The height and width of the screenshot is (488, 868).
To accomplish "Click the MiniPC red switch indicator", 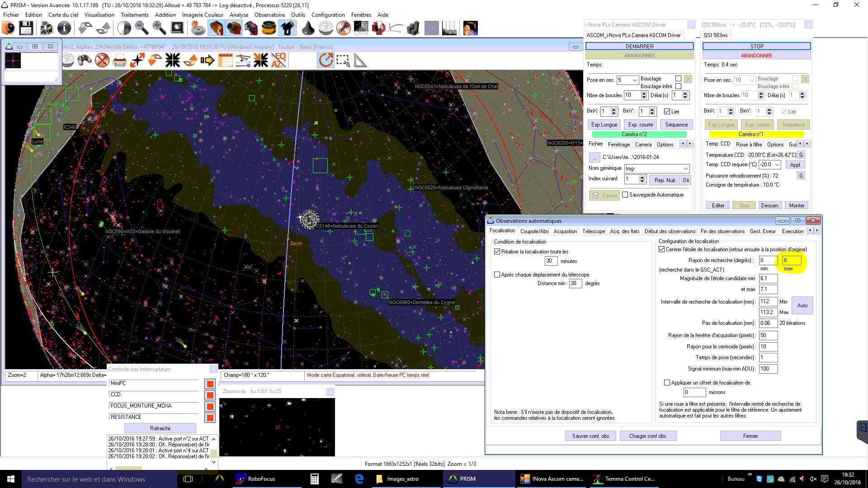I will coord(210,384).
